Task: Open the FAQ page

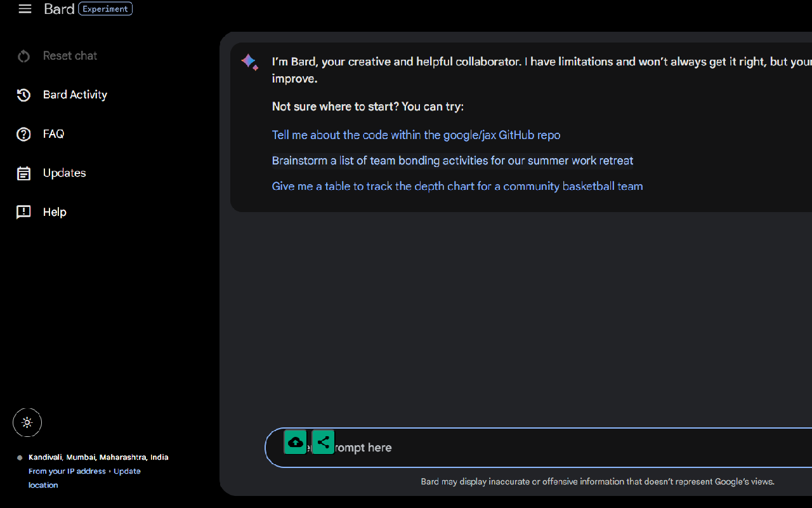Action: click(53, 134)
